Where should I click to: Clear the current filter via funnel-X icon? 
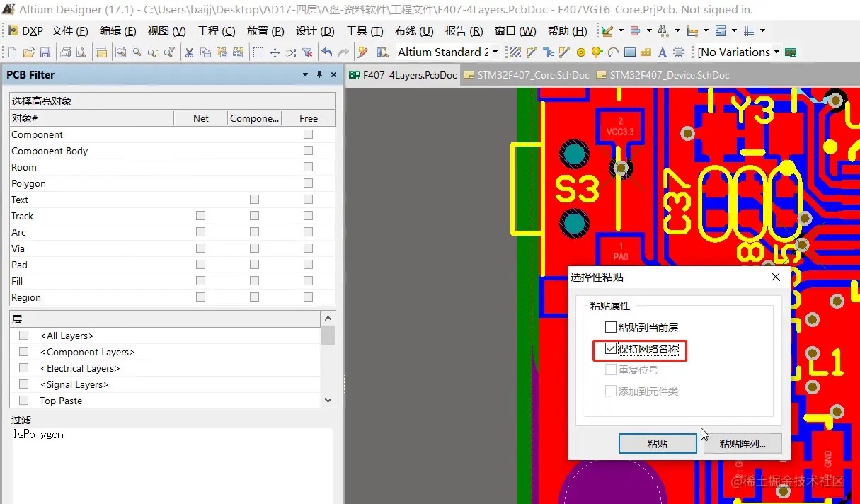pyautogui.click(x=307, y=52)
